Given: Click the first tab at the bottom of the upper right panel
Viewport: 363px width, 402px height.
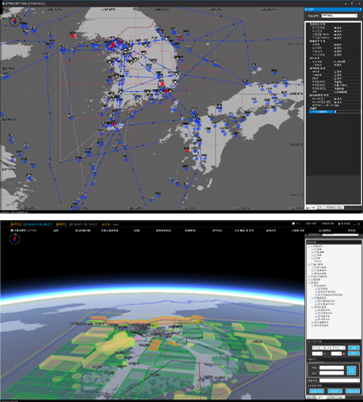Looking at the screenshot, I should click(x=311, y=207).
